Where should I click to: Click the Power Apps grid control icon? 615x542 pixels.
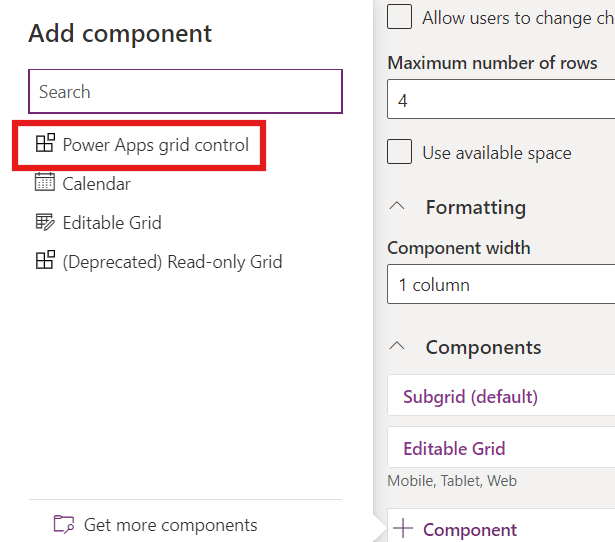pyautogui.click(x=44, y=144)
